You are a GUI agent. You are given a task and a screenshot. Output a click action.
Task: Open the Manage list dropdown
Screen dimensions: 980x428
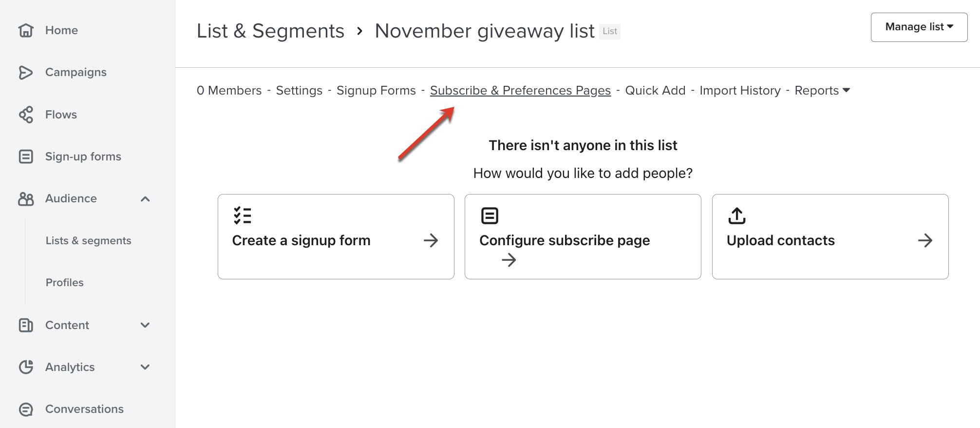pyautogui.click(x=919, y=27)
